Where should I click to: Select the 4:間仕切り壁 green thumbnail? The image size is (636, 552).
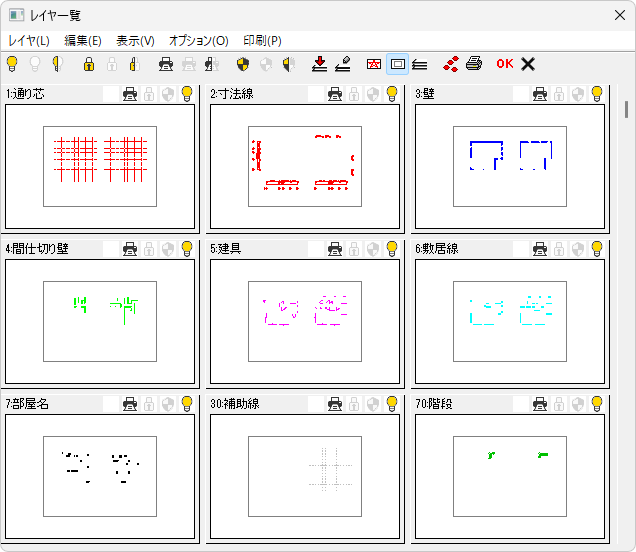coord(100,322)
